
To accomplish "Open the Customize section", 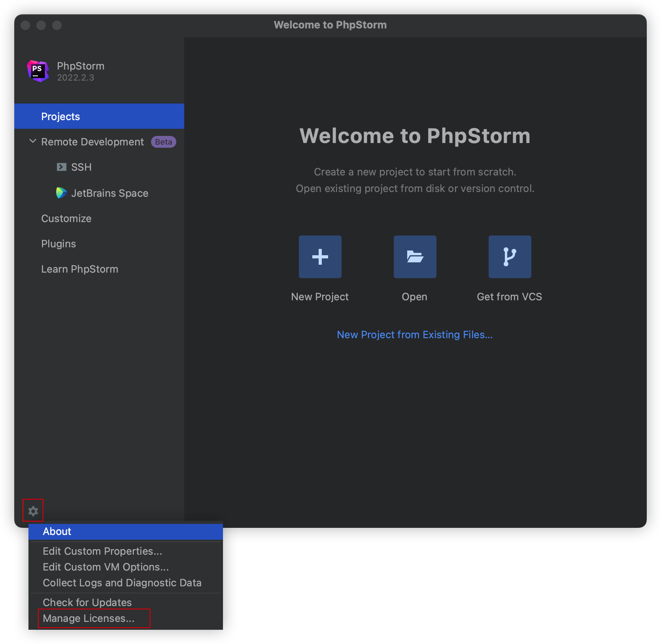I will pyautogui.click(x=66, y=218).
